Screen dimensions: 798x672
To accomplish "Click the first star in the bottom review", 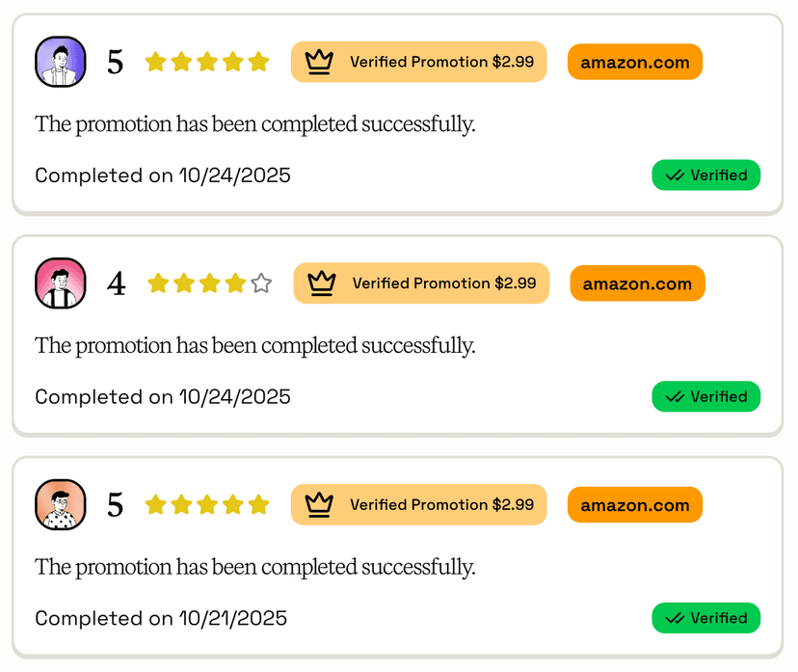I will (x=155, y=504).
